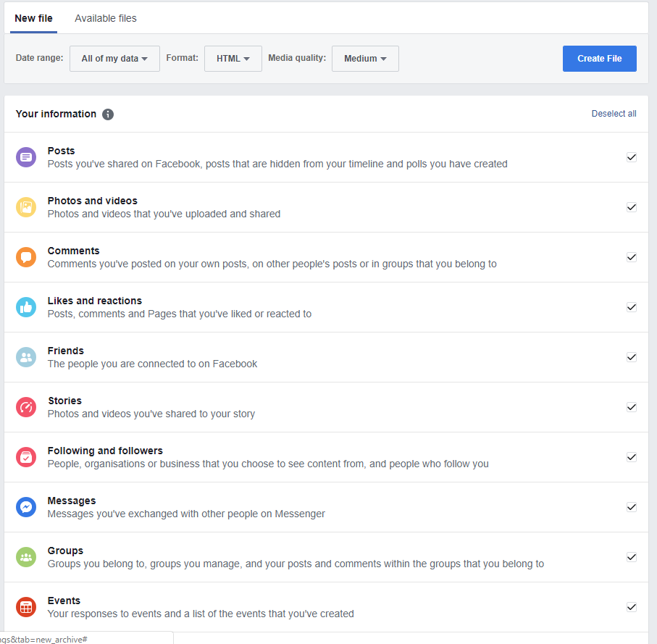Deselect the Stories checkbox
The height and width of the screenshot is (644, 657).
click(632, 407)
